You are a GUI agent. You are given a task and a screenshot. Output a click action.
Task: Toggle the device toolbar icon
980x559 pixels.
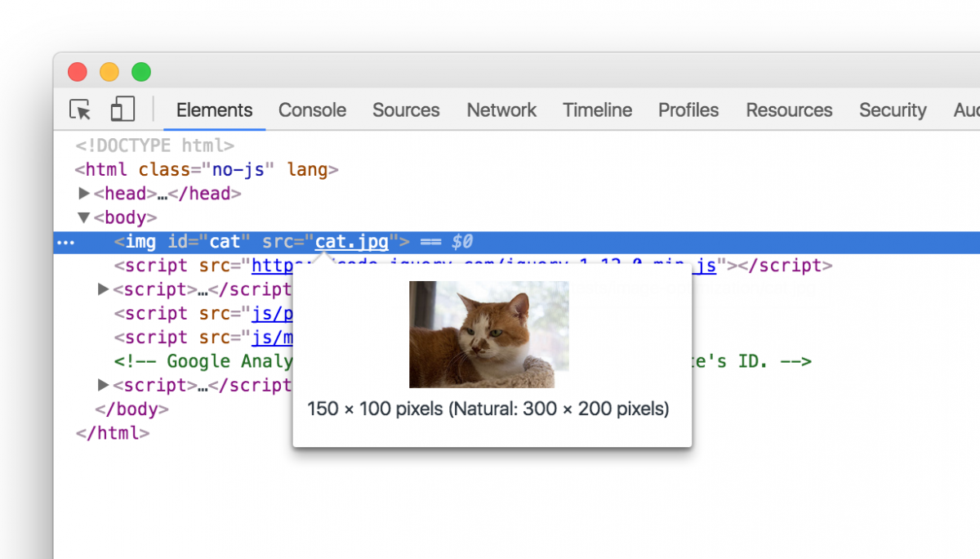click(122, 110)
